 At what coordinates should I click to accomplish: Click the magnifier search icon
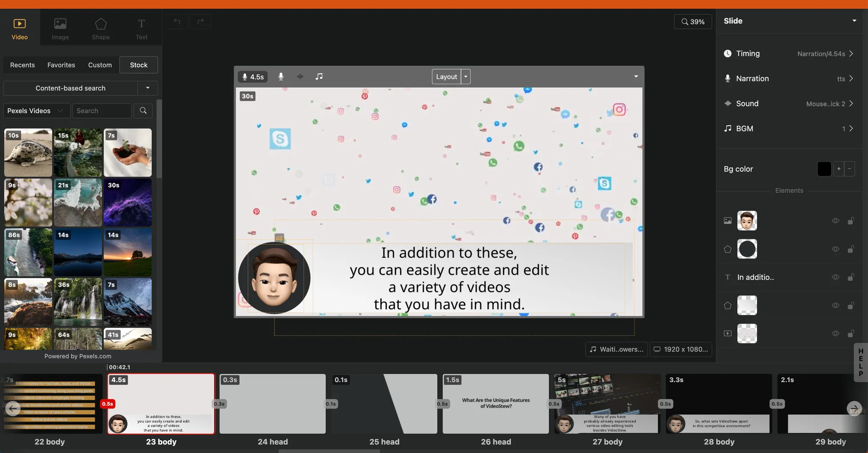[x=143, y=111]
